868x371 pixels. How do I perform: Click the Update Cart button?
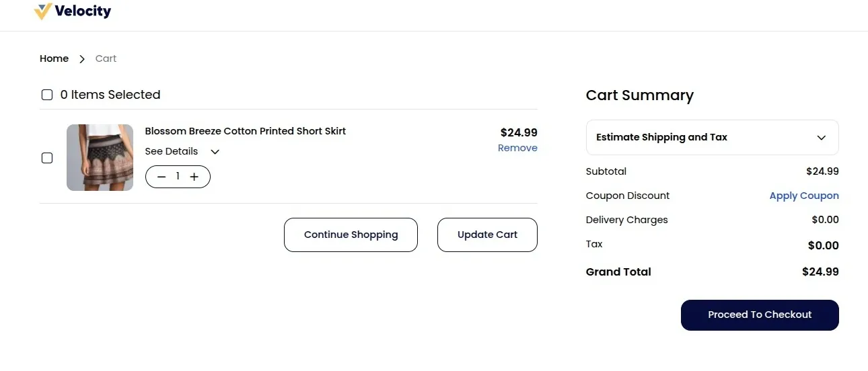(487, 235)
